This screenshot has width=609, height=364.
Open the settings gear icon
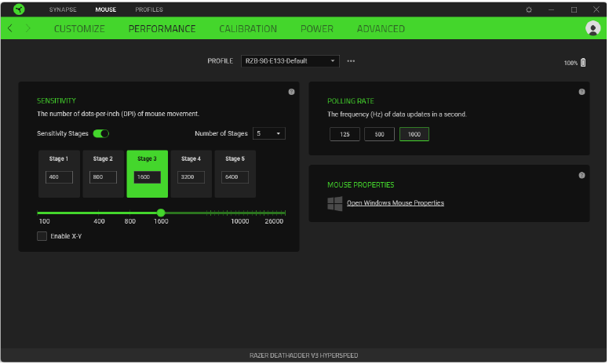point(529,9)
